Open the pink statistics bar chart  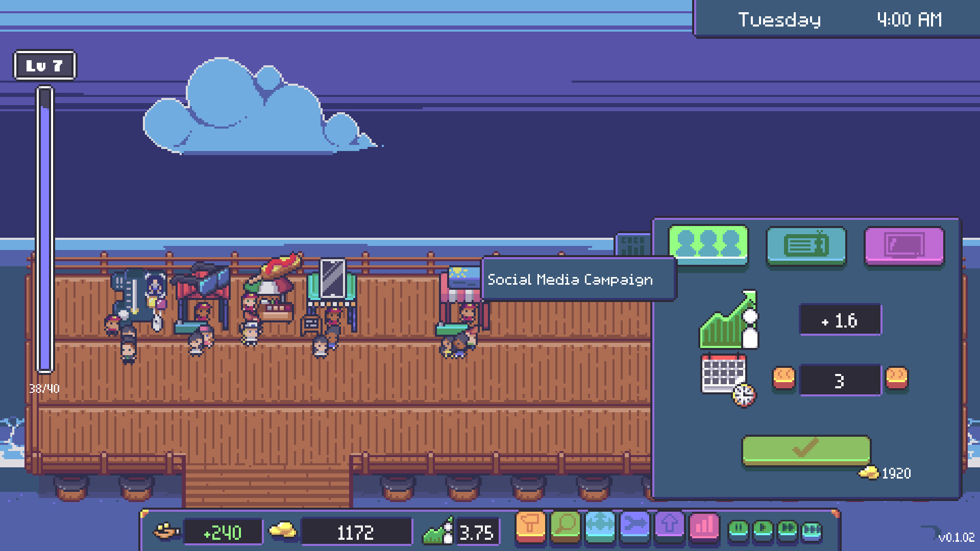click(704, 528)
